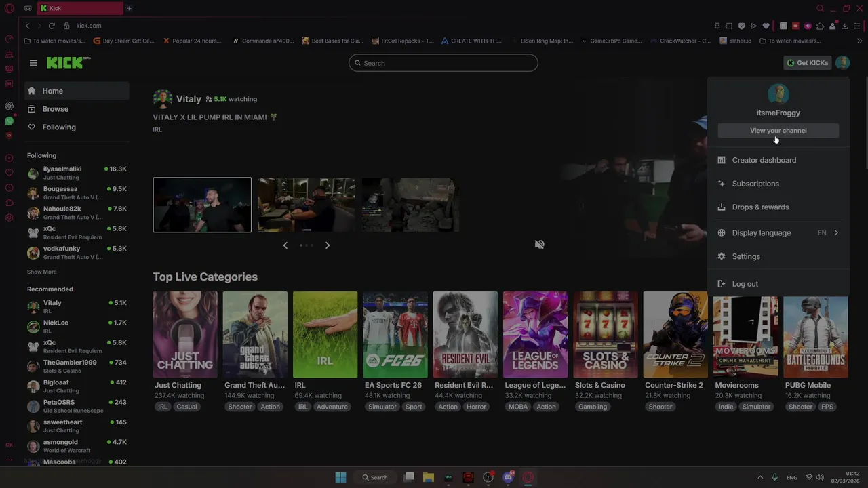Open asmongold in Recommended list
The width and height of the screenshot is (868, 488).
click(x=77, y=445)
